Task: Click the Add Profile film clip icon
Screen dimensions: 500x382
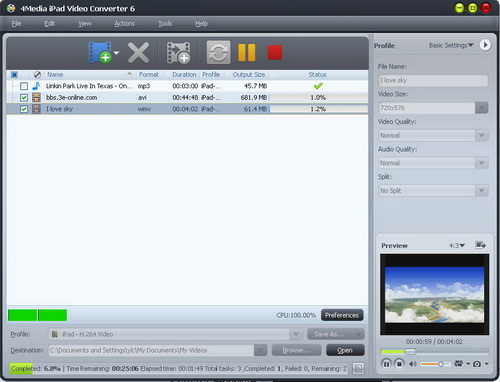Action: click(x=179, y=53)
